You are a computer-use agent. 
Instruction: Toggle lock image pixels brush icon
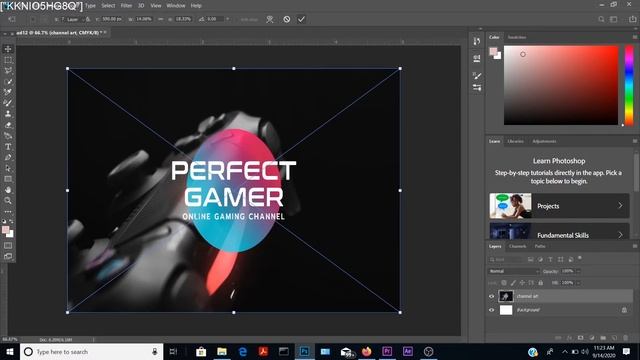[x=513, y=283]
